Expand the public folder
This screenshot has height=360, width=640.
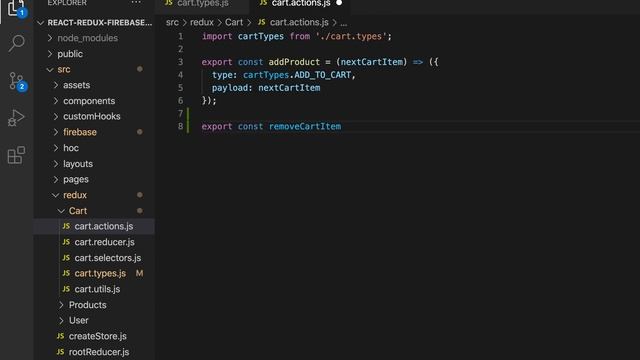50,53
